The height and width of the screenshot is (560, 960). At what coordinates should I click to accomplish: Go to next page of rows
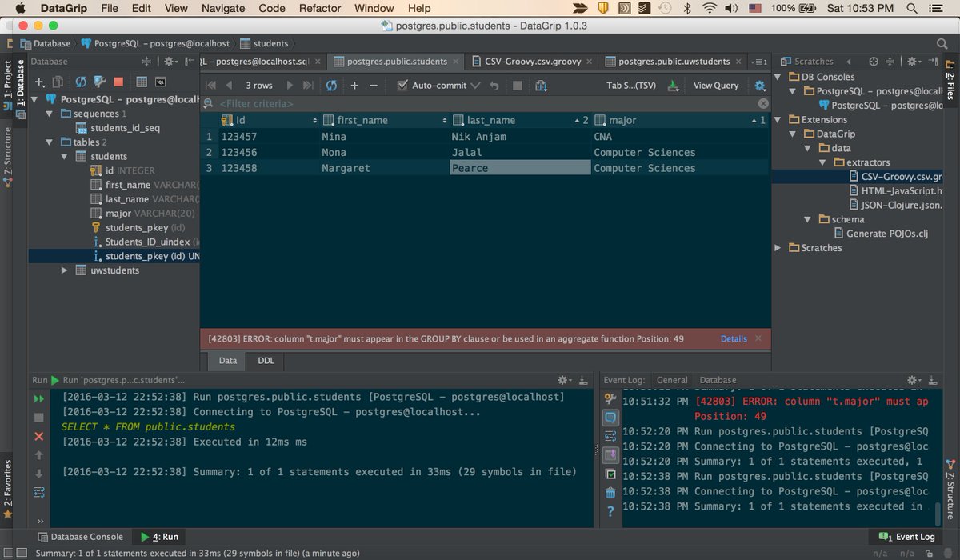(290, 85)
